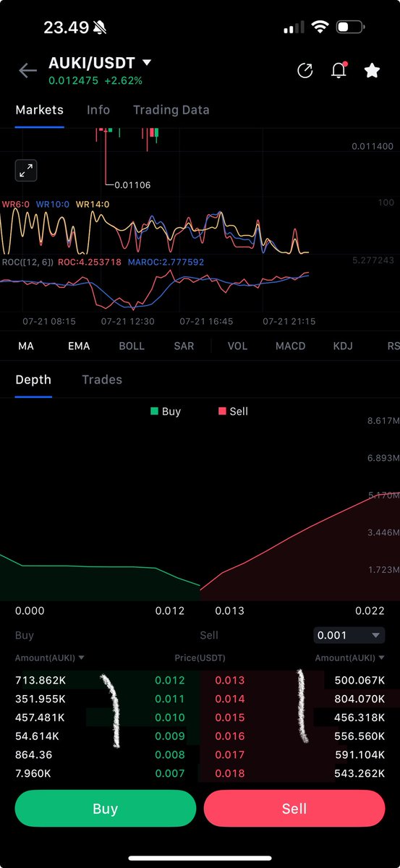Select the 0.015 ask price
The width and height of the screenshot is (400, 868).
click(229, 718)
